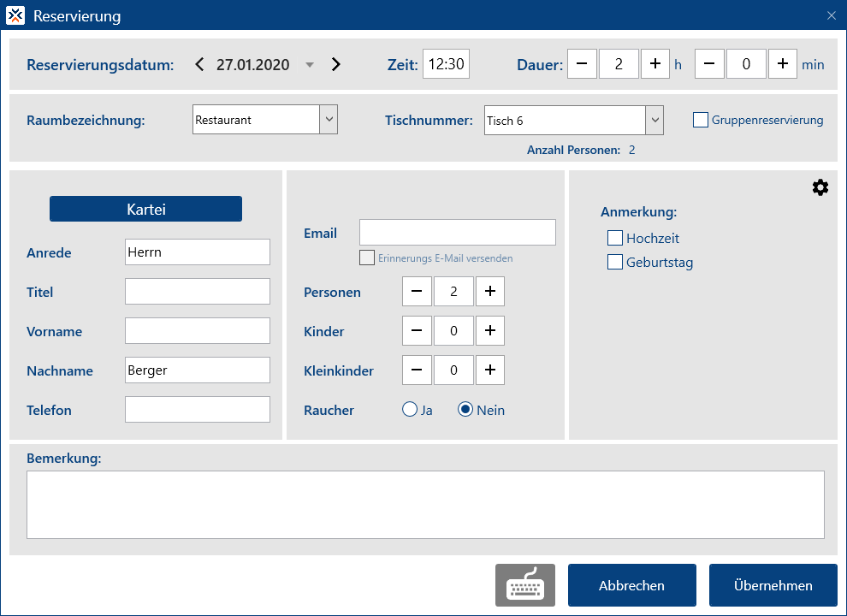Cancel with the Abbrechen button
The image size is (847, 616).
click(631, 586)
